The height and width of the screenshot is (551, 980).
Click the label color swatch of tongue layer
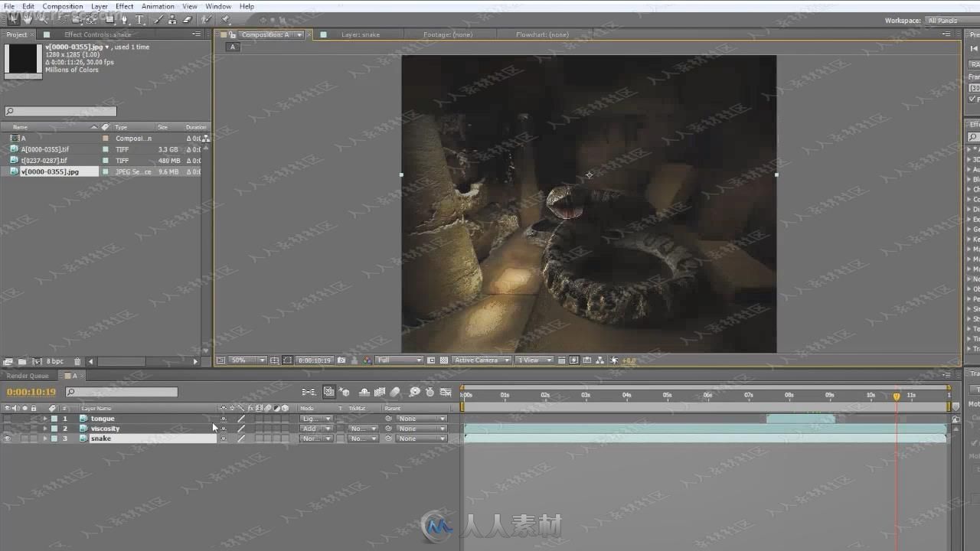point(54,419)
